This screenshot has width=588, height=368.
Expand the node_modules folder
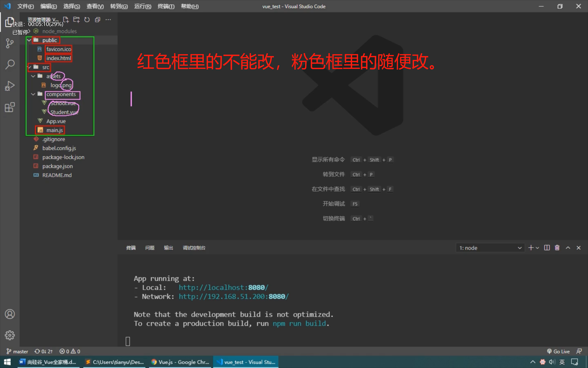coord(29,31)
